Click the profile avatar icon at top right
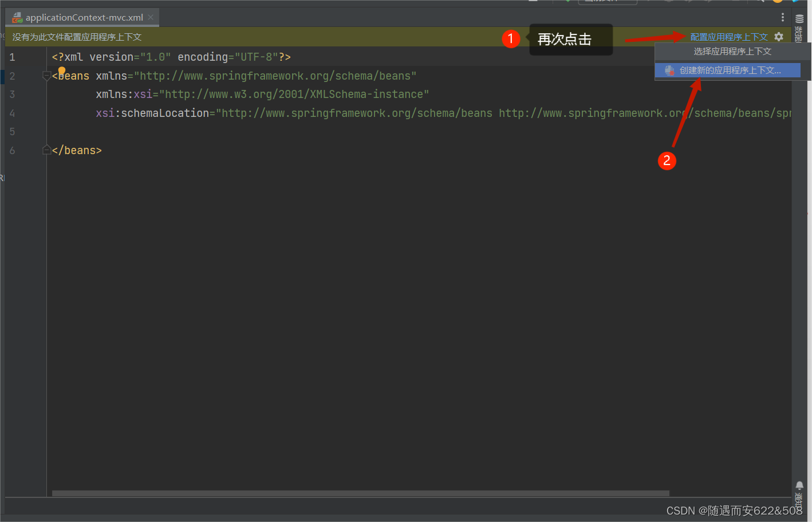 (x=778, y=2)
